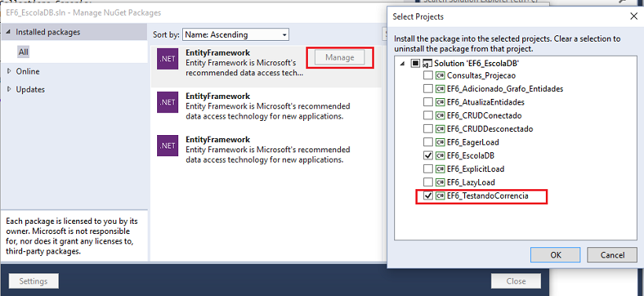Screen dimensions: 644x296
Task: Click the C# icon beside EF6_LazyLoad
Action: (441, 182)
